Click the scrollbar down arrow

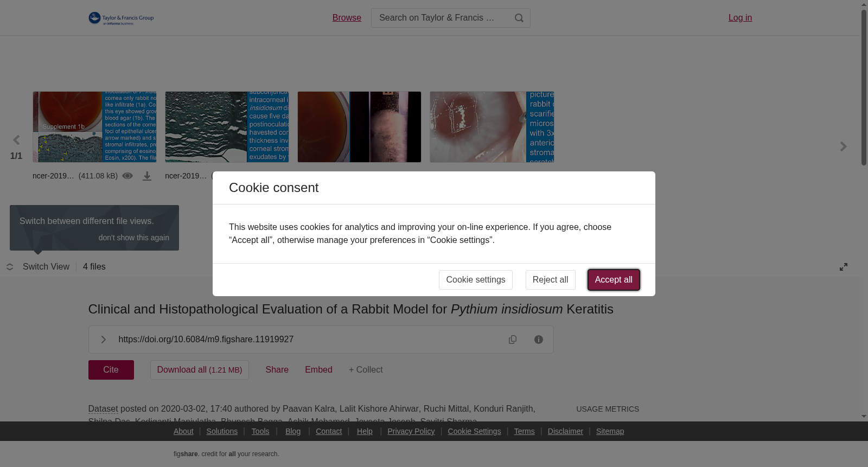pyautogui.click(x=864, y=417)
